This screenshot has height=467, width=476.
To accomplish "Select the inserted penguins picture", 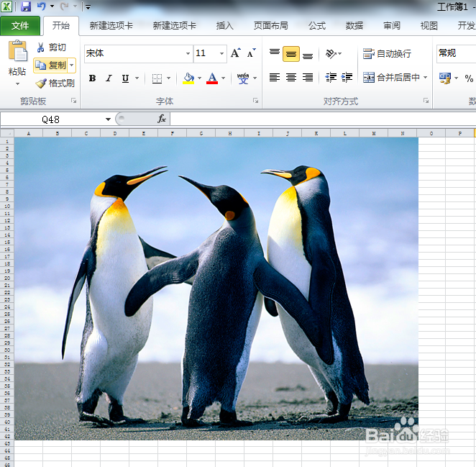I will (216, 289).
